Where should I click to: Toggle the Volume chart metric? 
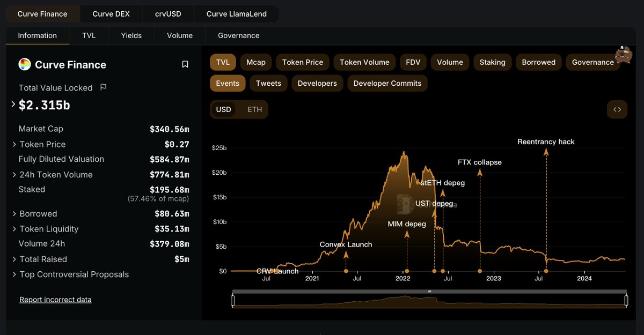click(450, 62)
